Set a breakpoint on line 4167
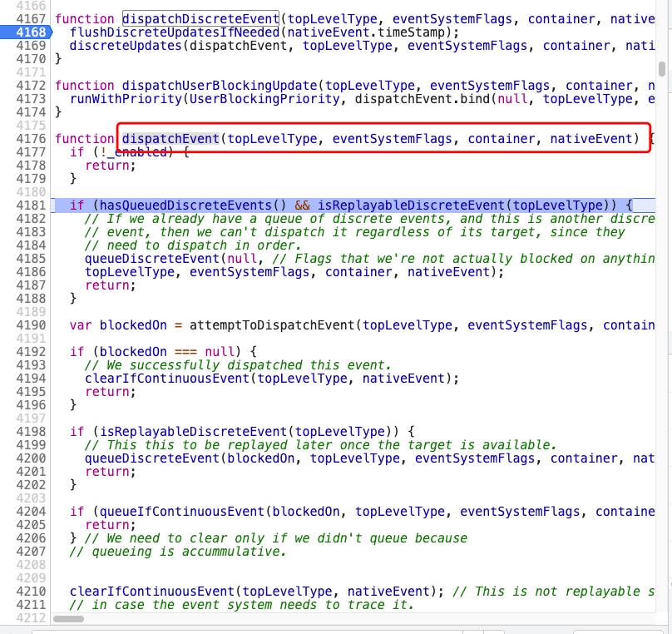Viewport: 672px width, 634px height. click(x=31, y=19)
